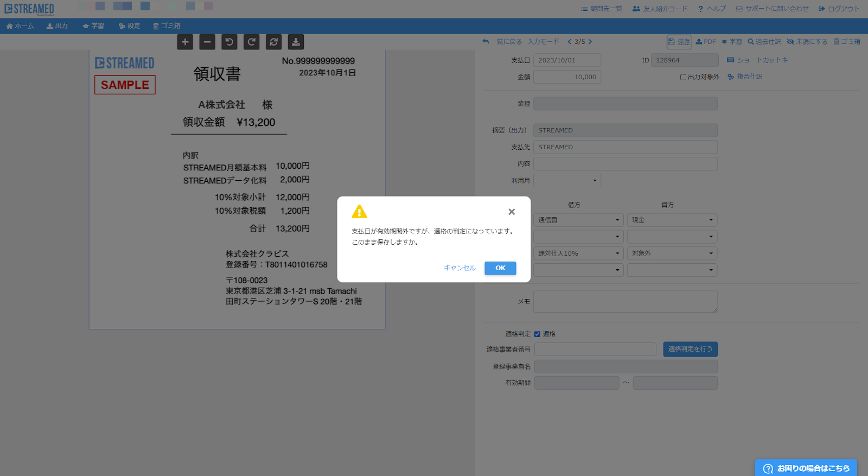This screenshot has height=476, width=868.
Task: Click ゴミ箱 in the right toolbar
Action: 847,42
